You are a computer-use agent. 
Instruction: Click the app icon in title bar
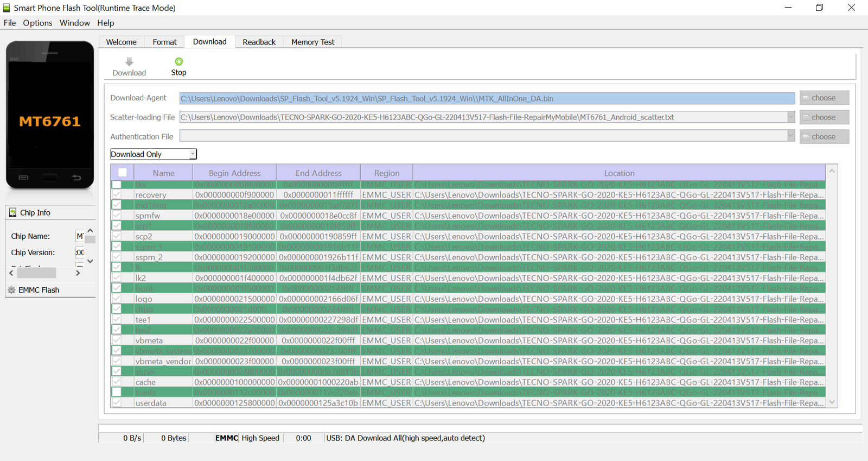point(7,8)
